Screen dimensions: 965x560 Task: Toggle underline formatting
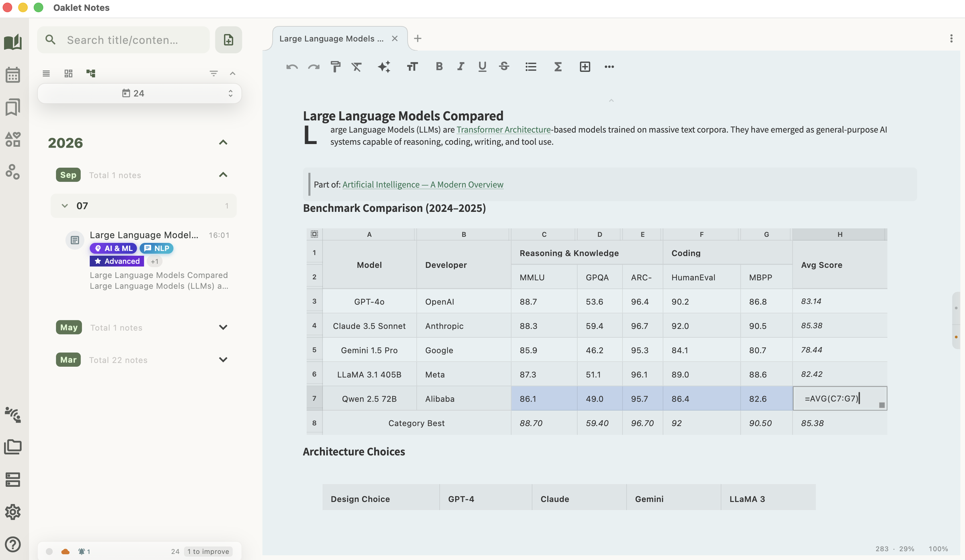click(x=482, y=66)
